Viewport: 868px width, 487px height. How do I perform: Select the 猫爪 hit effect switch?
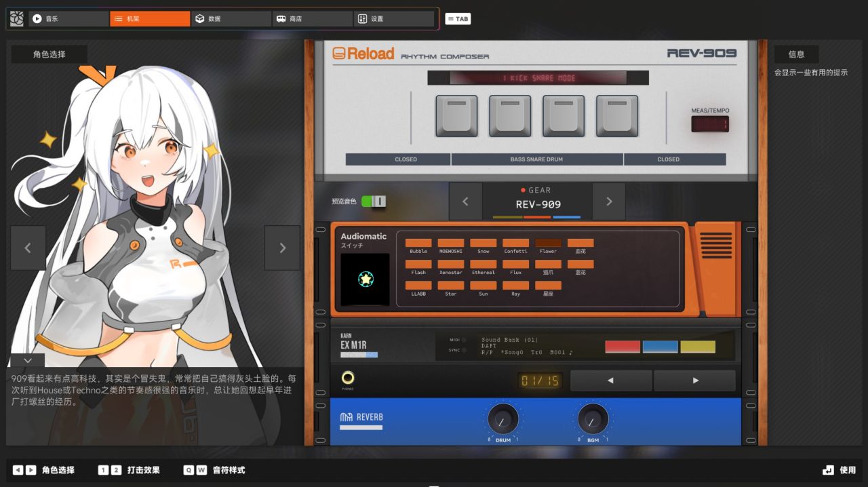point(549,264)
